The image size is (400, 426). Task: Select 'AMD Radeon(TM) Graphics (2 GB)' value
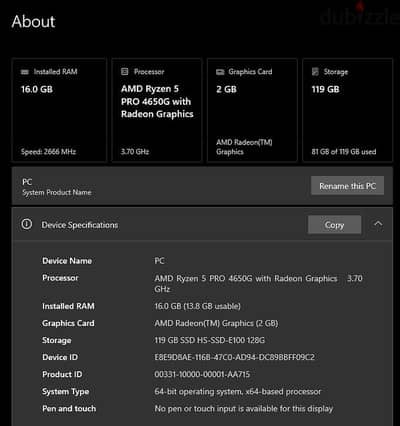(x=216, y=323)
